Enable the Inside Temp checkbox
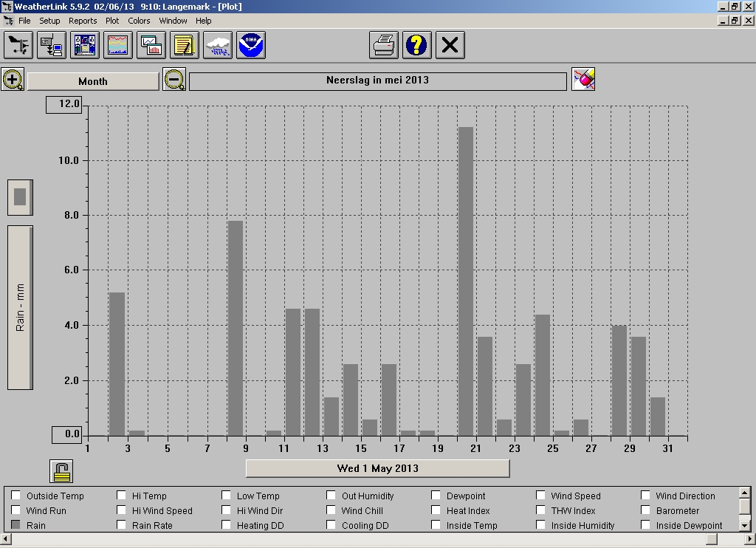The width and height of the screenshot is (756, 548). click(436, 525)
